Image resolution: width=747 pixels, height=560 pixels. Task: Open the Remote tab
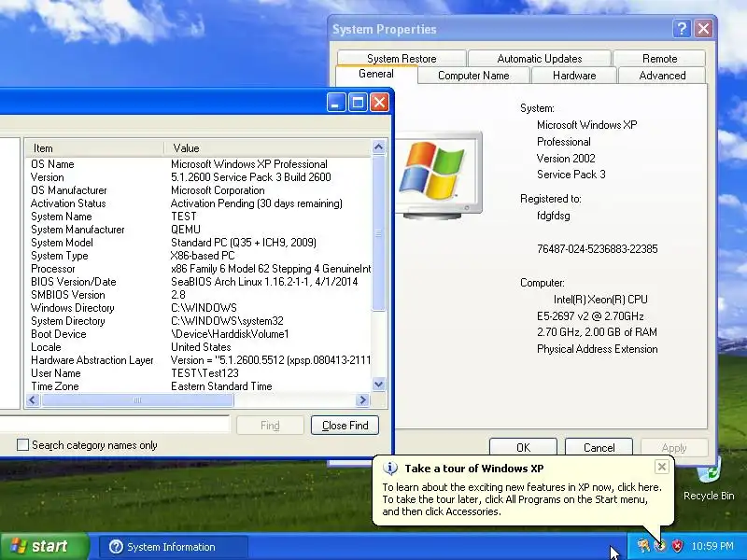click(659, 59)
